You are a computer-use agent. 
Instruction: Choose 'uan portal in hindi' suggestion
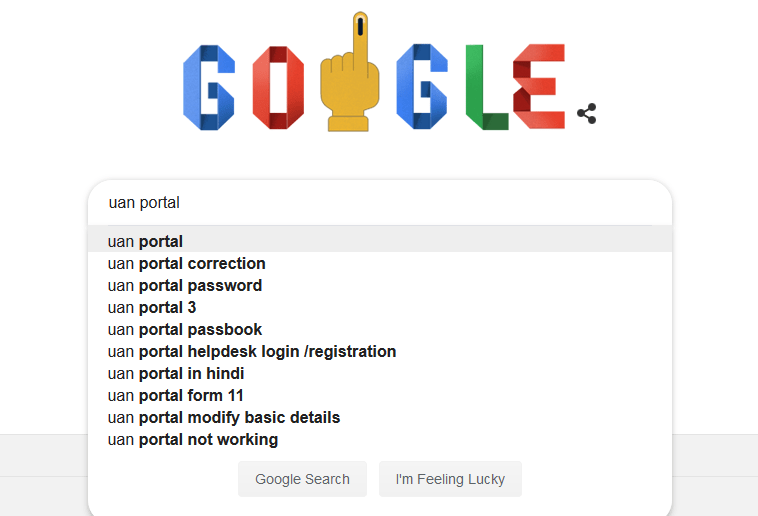point(380,373)
